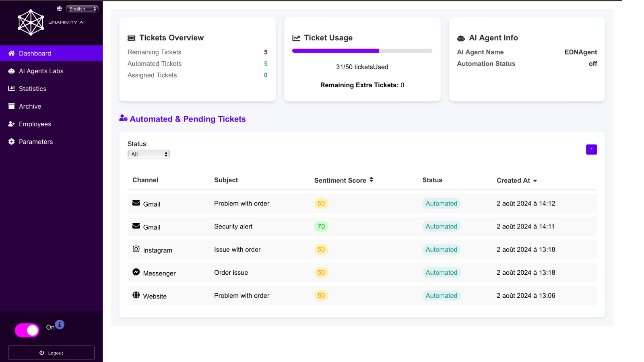Open Parameters via the gear icon
This screenshot has width=644, height=362.
pos(11,142)
